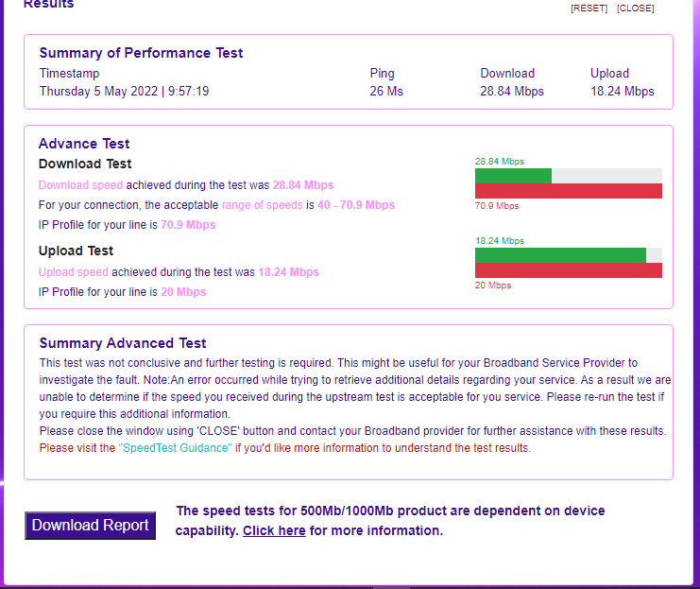This screenshot has height=589, width=700.
Task: Close the results window via [CLOSE]
Action: point(635,9)
